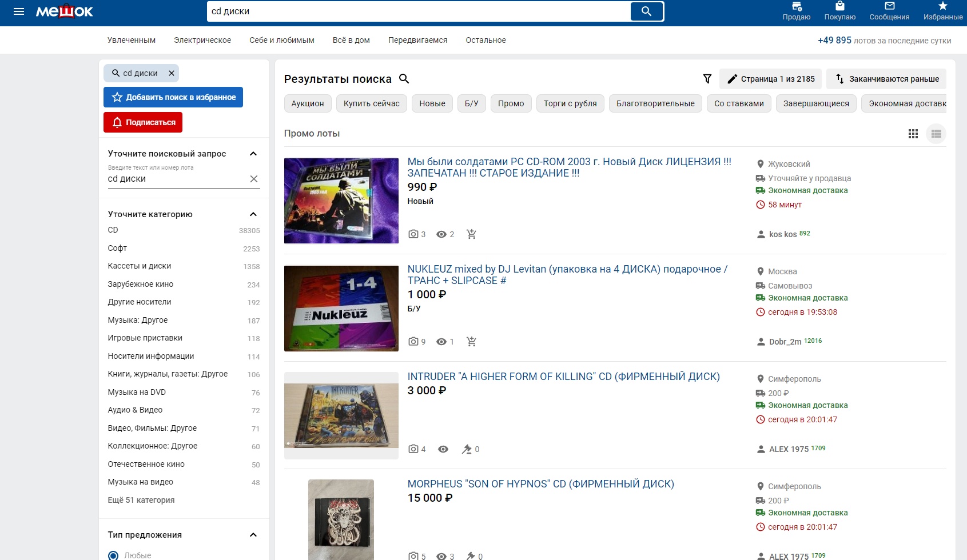
Task: Open the Сообщения messages
Action: (x=889, y=11)
